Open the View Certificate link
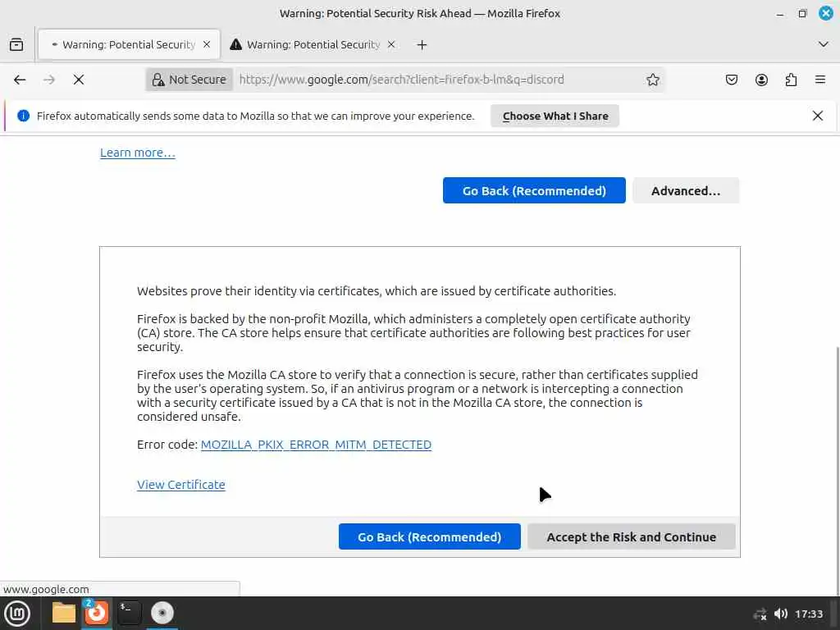Viewport: 840px width, 630px height. pos(181,485)
